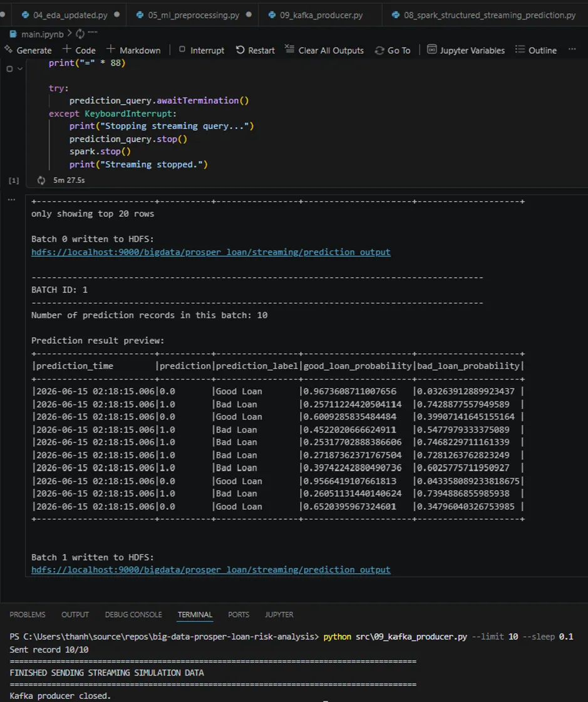The image size is (588, 702).
Task: Click Generate in the notebook toolbar
Action: pyautogui.click(x=28, y=50)
